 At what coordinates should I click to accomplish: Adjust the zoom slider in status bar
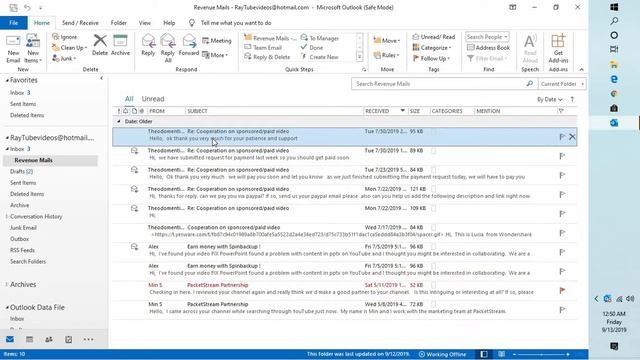tap(541, 354)
